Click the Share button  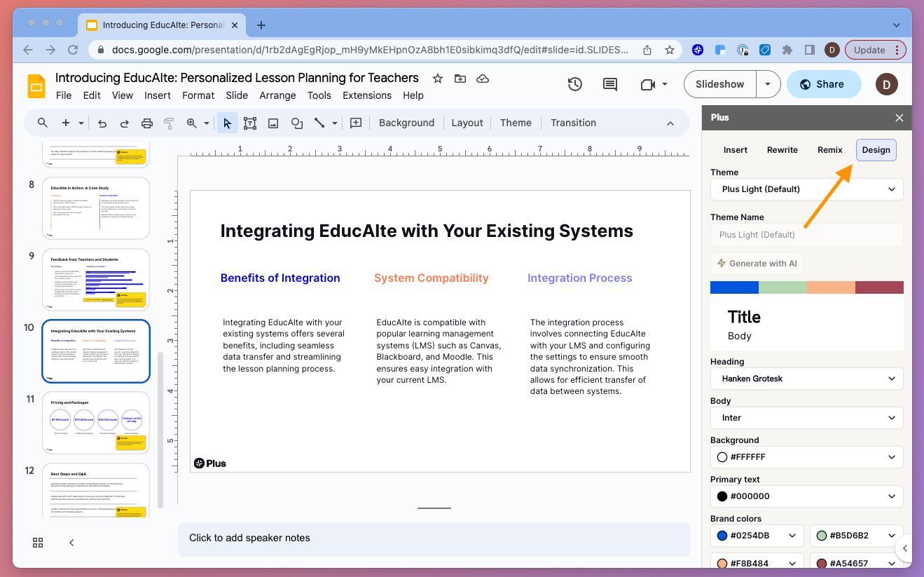pos(824,84)
